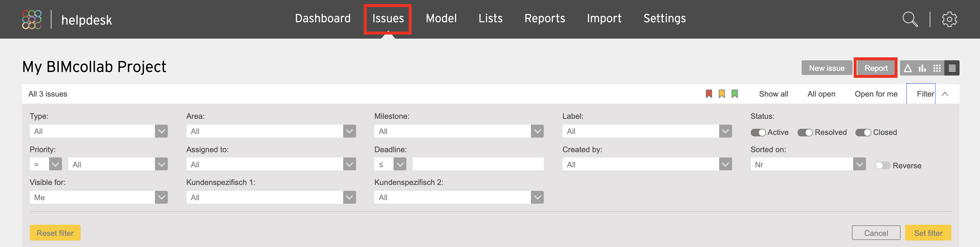Switch to the grid tiles view icon
The height and width of the screenshot is (247, 980).
(937, 68)
